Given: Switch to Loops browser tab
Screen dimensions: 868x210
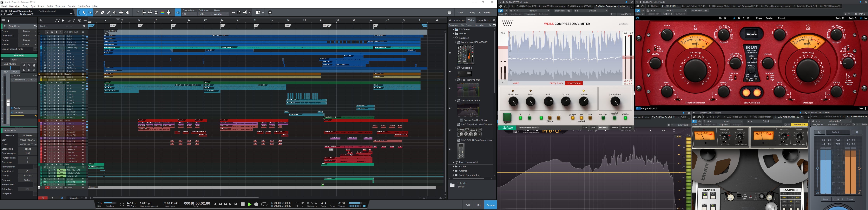Looking at the screenshot, I should click(479, 20).
